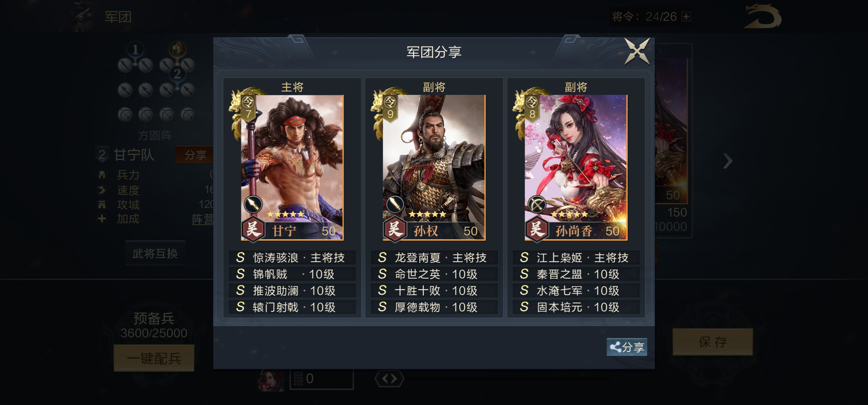Viewport: 868px width, 405px height.
Task: Open the 孙尚香 general portrait card
Action: pos(576,167)
